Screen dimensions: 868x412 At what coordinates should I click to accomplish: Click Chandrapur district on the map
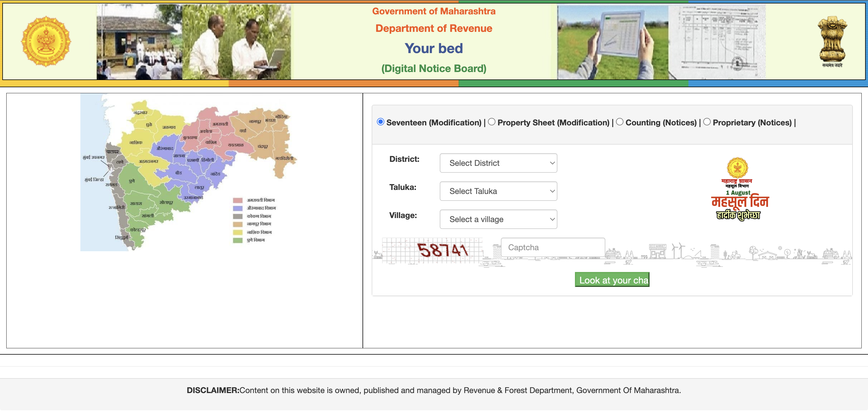[x=262, y=147]
